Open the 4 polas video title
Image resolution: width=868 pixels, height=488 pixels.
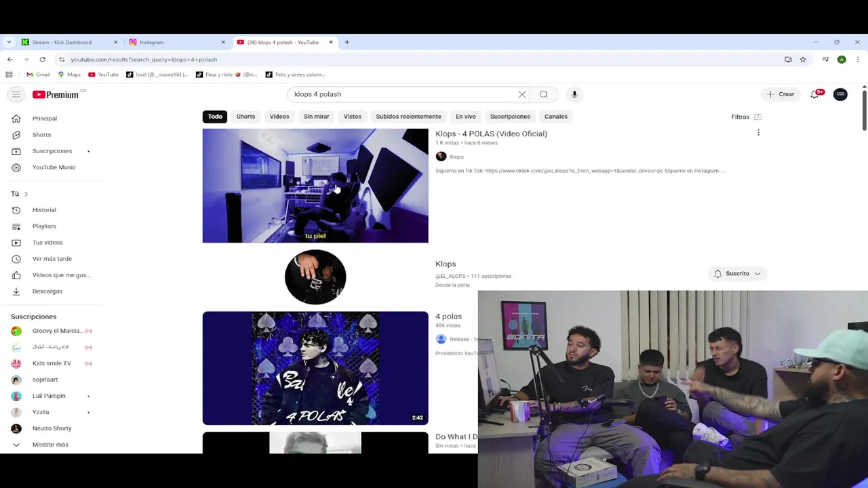(448, 317)
